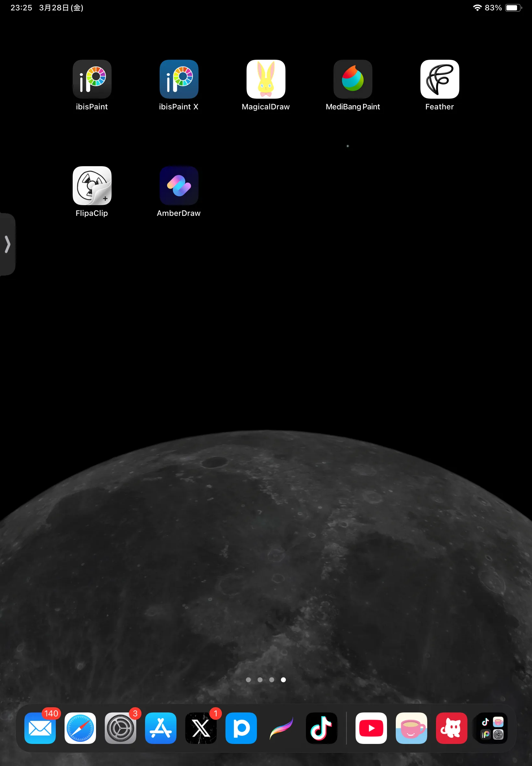532x766 pixels.
Task: Tap the 23:25 clock in status bar
Action: tap(21, 8)
